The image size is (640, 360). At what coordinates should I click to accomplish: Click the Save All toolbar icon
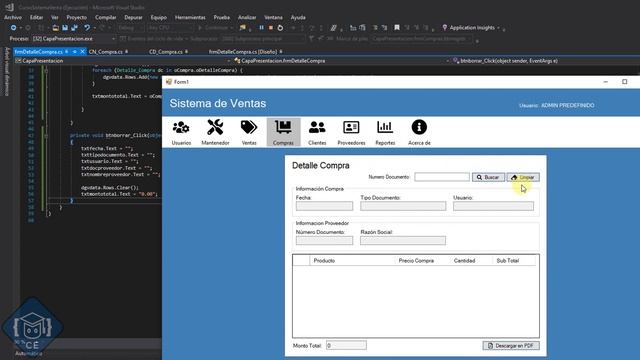tap(74, 28)
